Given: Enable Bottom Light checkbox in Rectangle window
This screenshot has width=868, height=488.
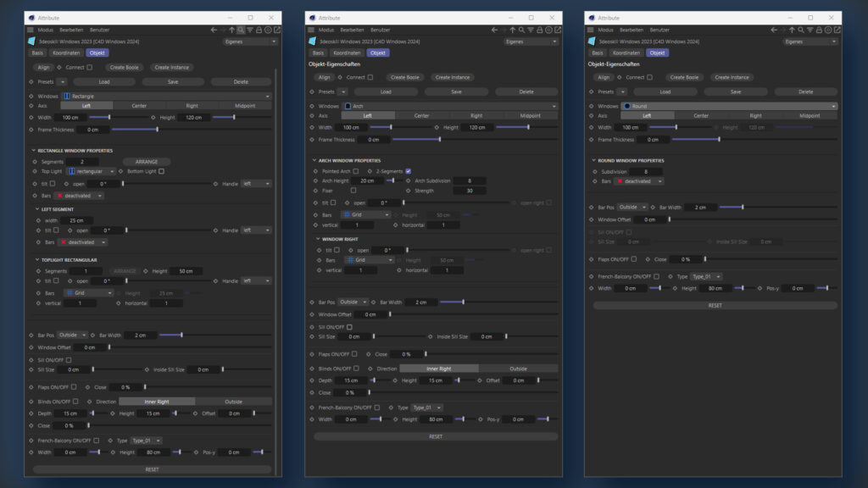Looking at the screenshot, I should coord(162,171).
